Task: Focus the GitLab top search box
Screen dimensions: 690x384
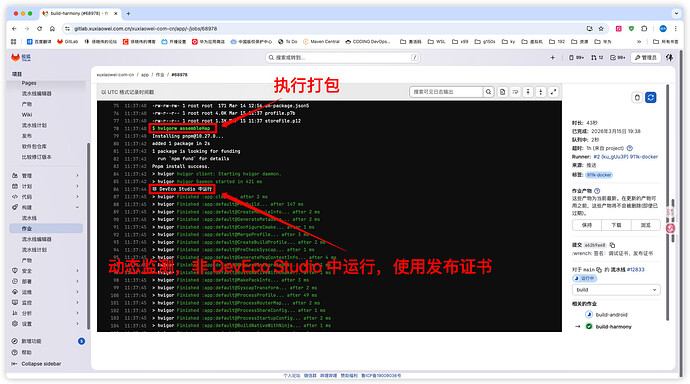Action: point(342,58)
